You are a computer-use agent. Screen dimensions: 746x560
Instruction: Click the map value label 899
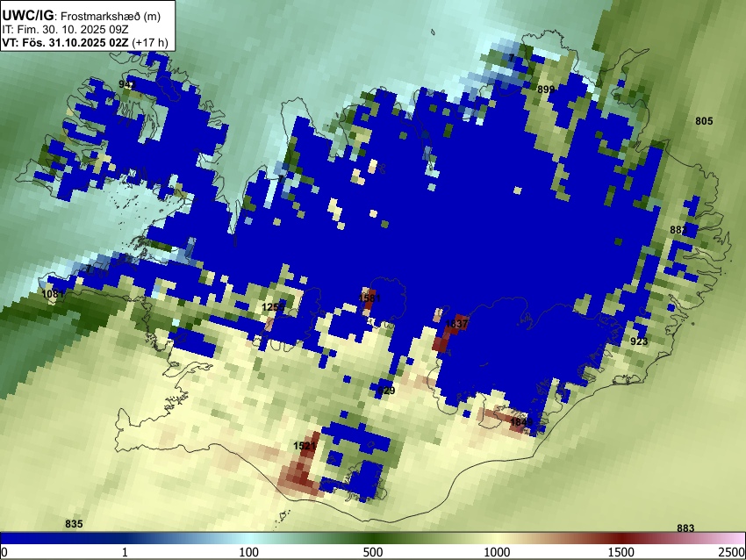click(x=546, y=90)
